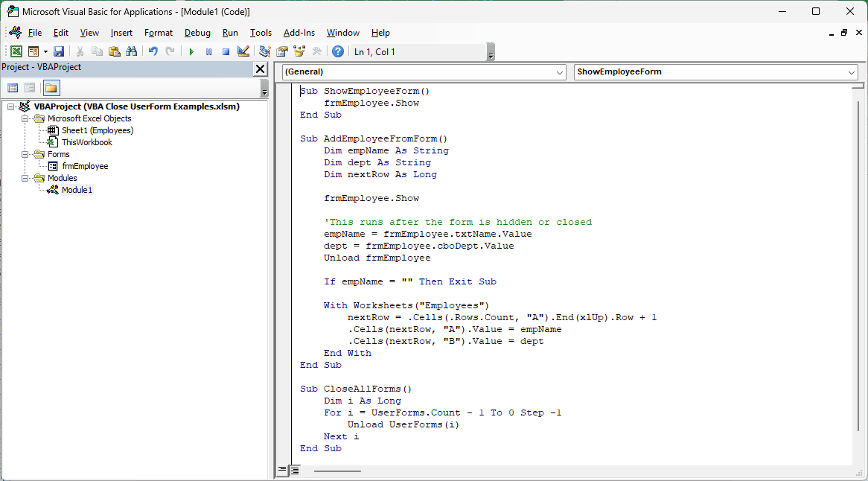Click the Paste clipboard icon
This screenshot has height=481, width=868.
114,51
